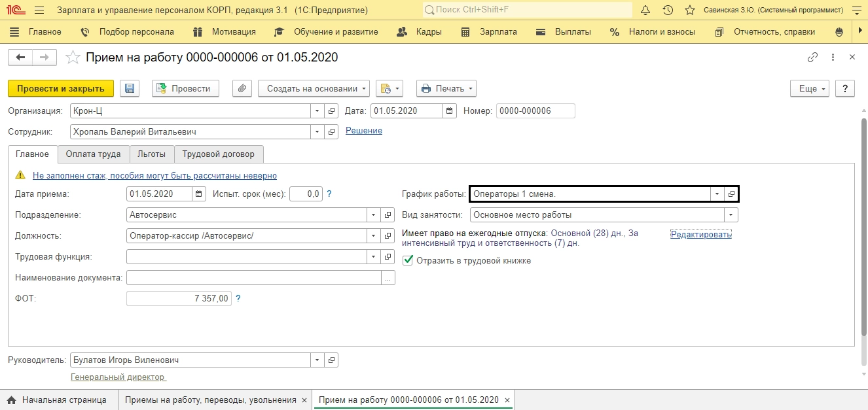Click Редактировать vacation rights link

pos(701,234)
